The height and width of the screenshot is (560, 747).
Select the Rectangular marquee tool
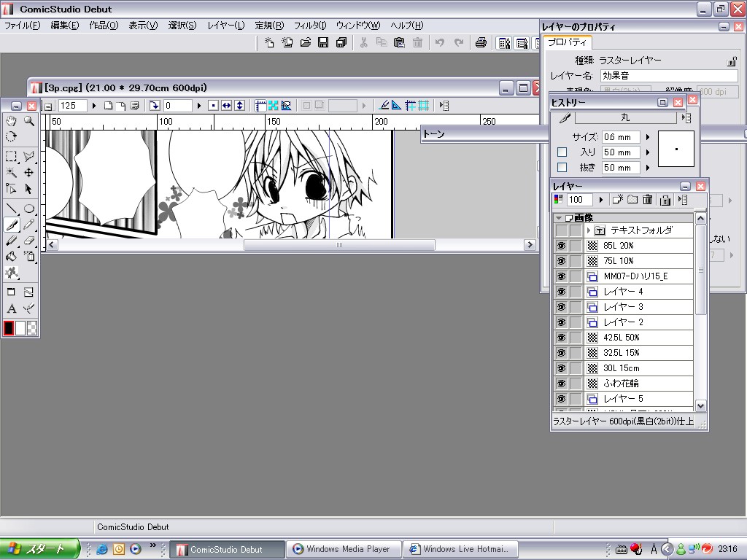pyautogui.click(x=12, y=156)
